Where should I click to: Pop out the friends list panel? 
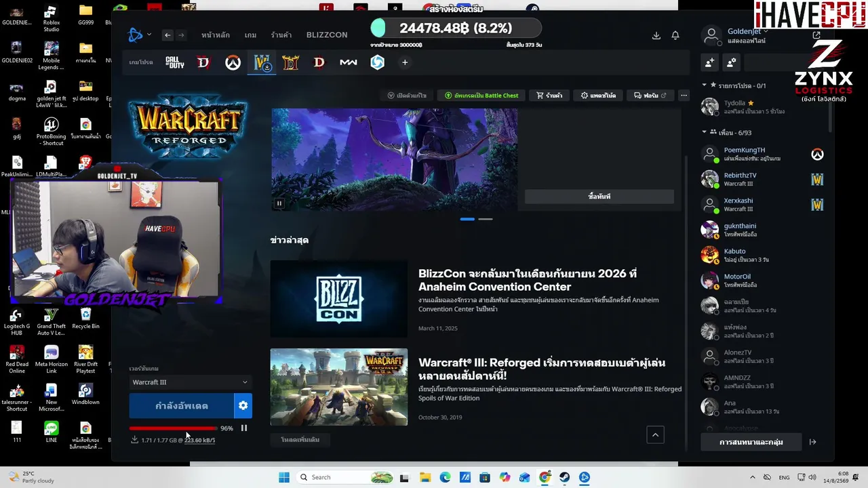816,35
